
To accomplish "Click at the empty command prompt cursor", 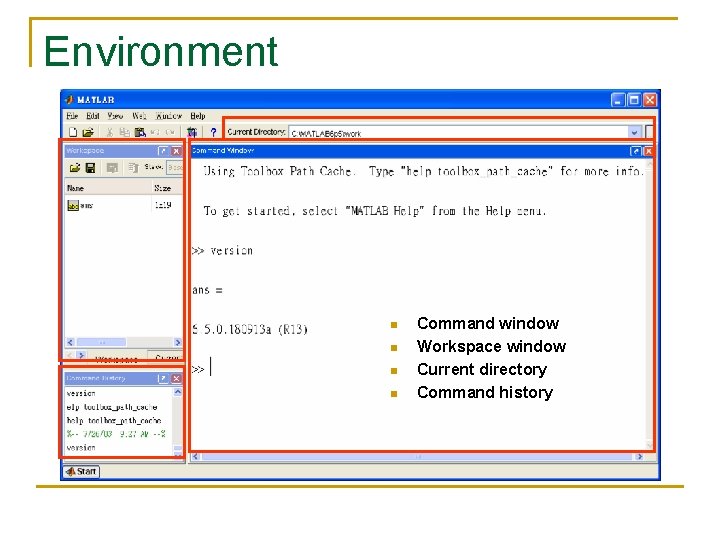I will tap(210, 367).
